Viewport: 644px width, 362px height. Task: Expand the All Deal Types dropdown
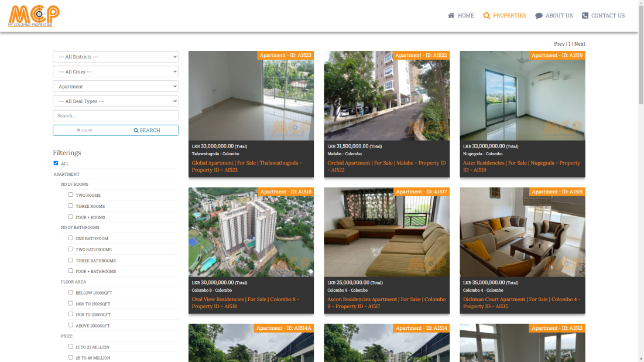pos(115,101)
